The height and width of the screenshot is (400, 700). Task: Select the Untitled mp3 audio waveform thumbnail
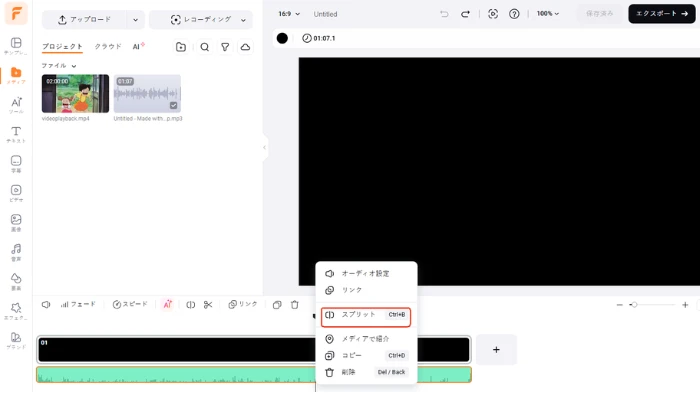(147, 94)
